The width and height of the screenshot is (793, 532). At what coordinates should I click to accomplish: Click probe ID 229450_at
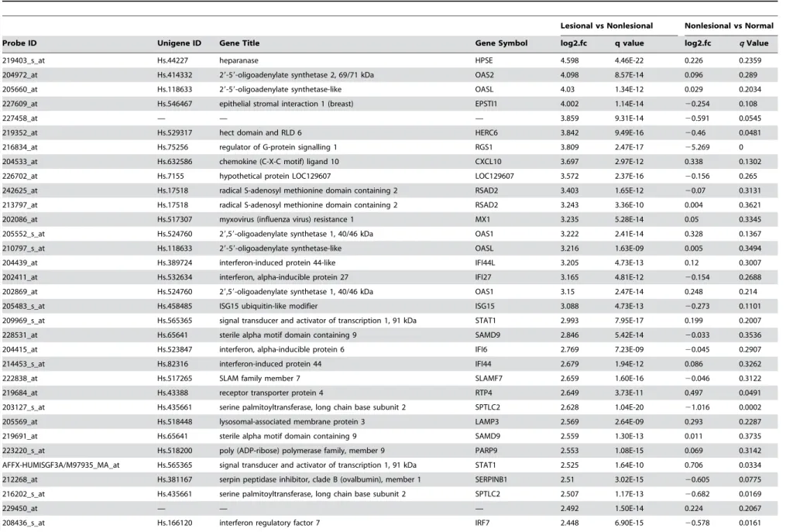click(x=19, y=509)
